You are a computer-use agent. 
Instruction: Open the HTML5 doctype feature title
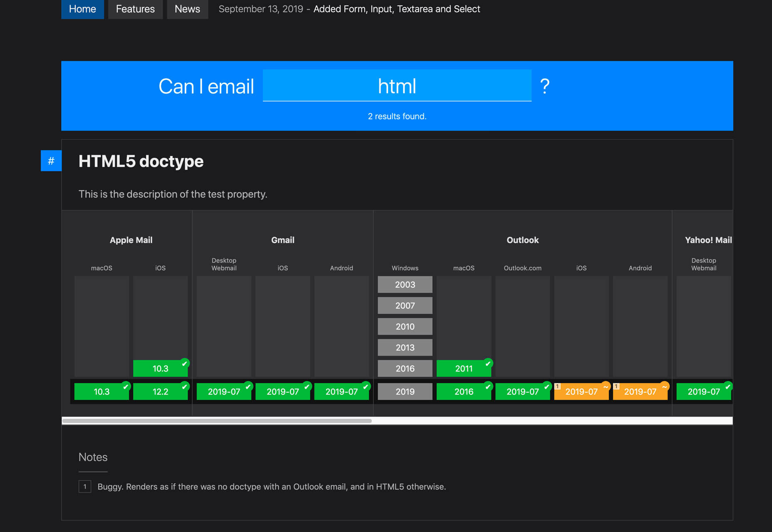141,161
